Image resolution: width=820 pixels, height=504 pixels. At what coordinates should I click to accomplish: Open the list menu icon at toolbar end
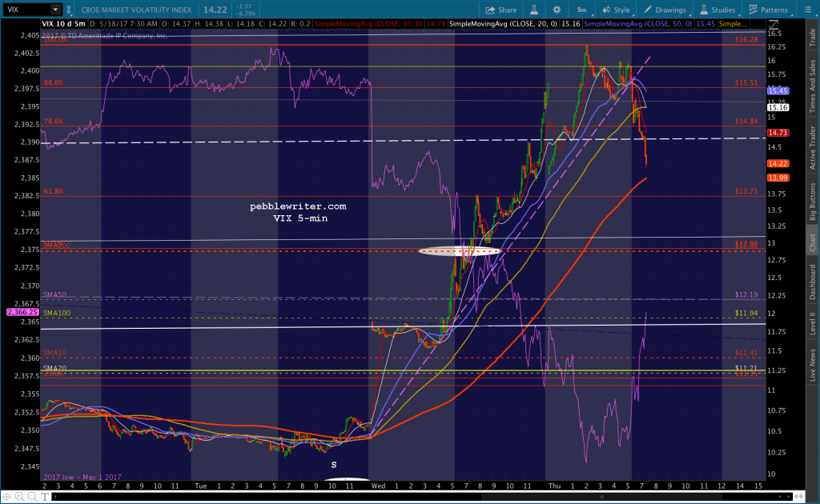click(x=807, y=10)
